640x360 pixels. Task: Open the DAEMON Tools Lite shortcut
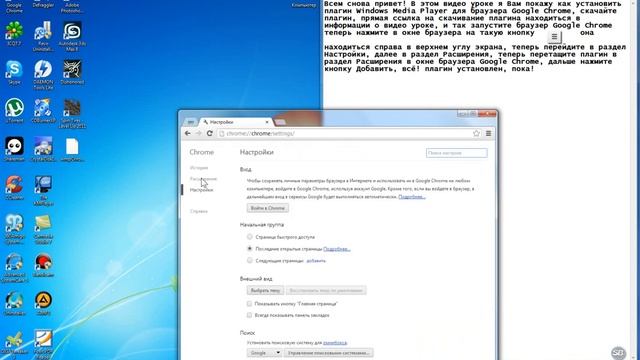(43, 74)
